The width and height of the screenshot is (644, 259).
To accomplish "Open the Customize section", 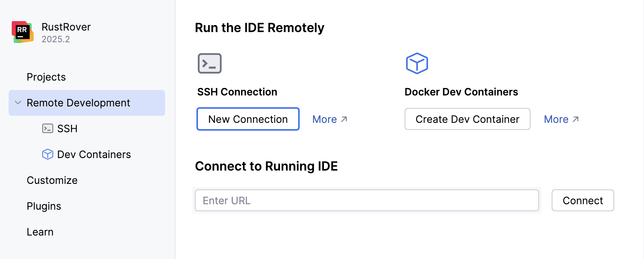I will pos(52,180).
